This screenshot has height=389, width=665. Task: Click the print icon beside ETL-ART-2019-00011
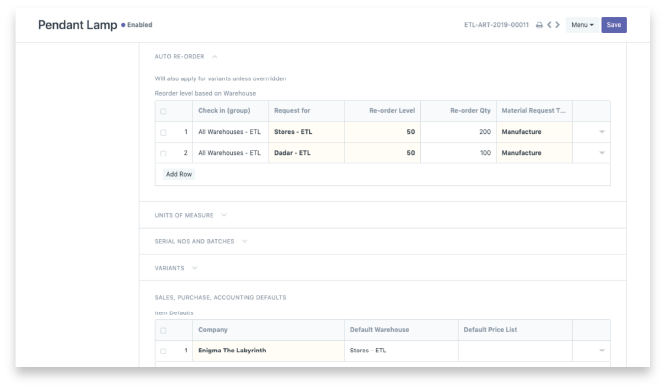(539, 25)
